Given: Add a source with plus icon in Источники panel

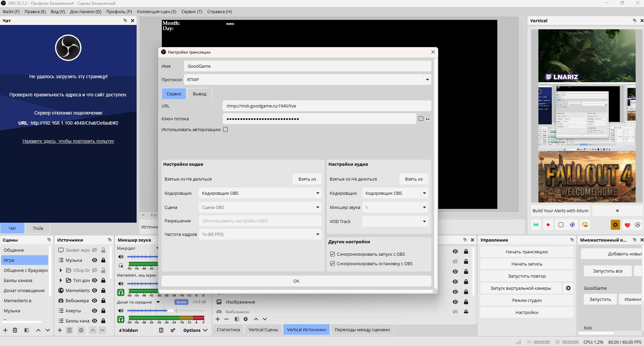Looking at the screenshot, I should (x=60, y=330).
